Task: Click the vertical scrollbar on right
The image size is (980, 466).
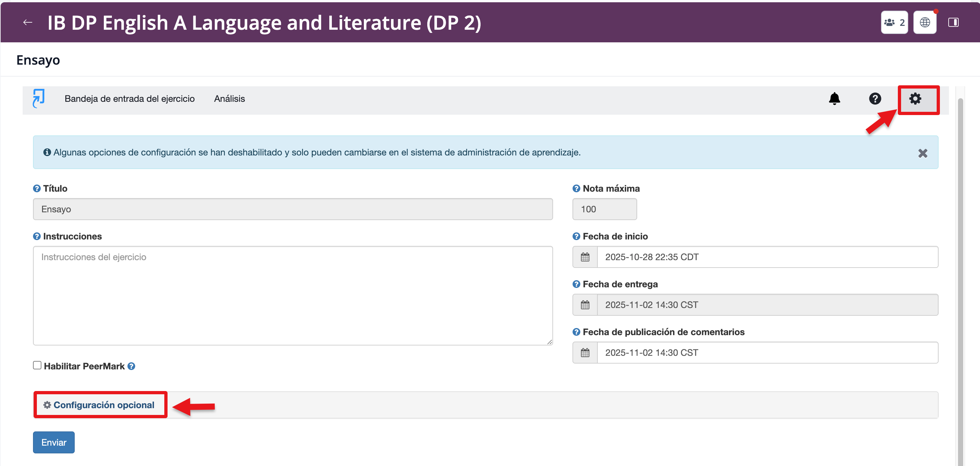Action: tap(960, 266)
